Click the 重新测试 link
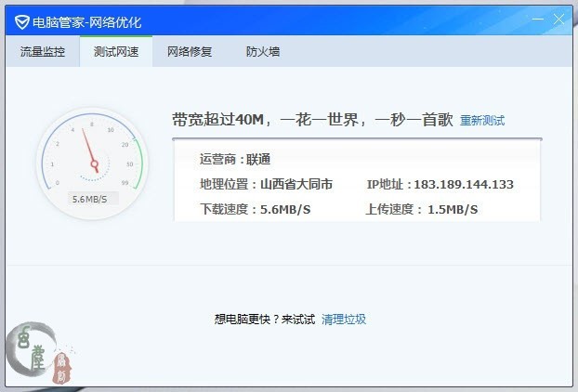The width and height of the screenshot is (578, 392). [482, 121]
